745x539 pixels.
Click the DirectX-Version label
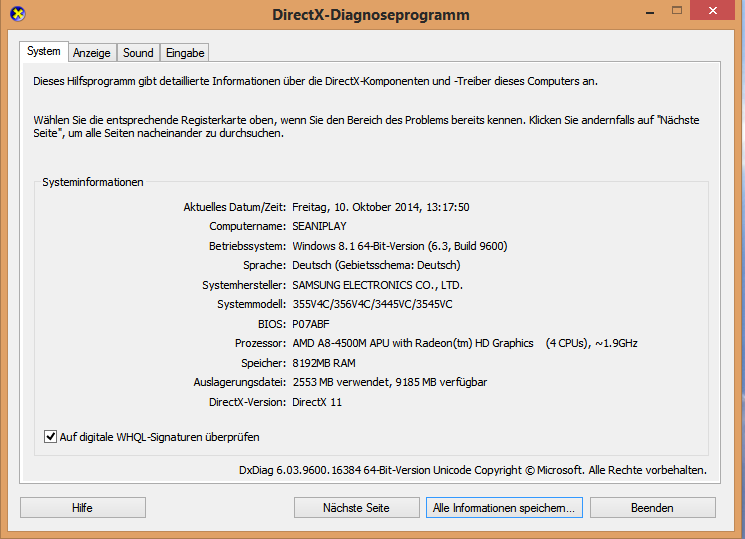[x=248, y=402]
